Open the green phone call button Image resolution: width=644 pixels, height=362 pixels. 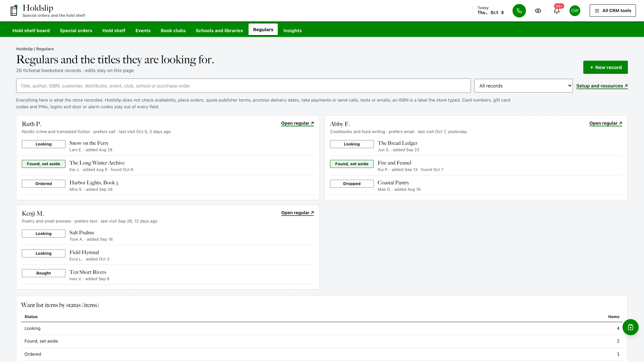coord(519,11)
